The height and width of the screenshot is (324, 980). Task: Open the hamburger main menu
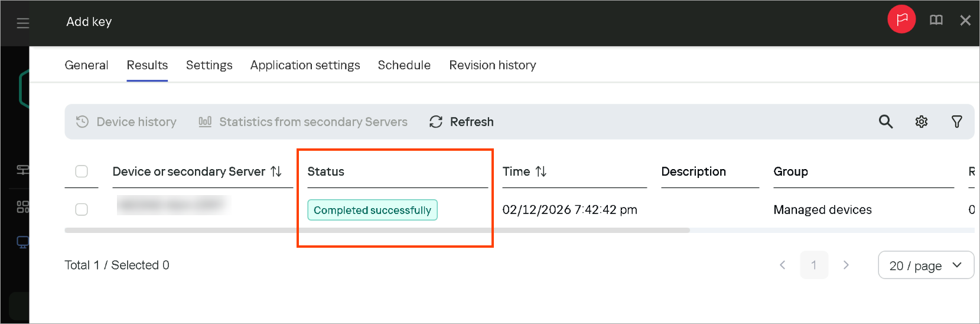click(x=23, y=23)
